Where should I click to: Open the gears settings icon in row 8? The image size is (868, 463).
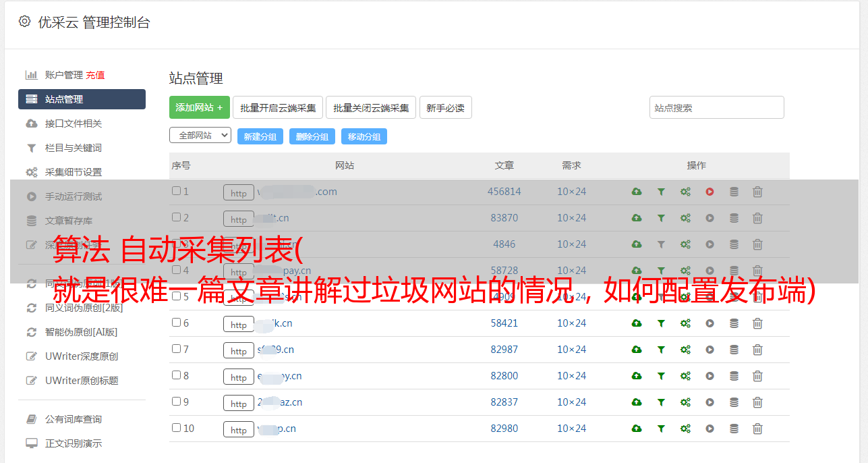pos(685,376)
